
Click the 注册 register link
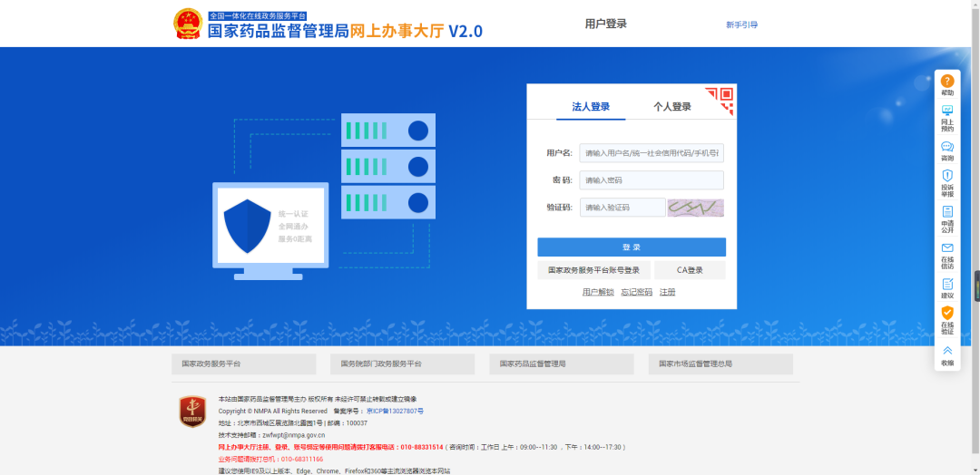[668, 292]
